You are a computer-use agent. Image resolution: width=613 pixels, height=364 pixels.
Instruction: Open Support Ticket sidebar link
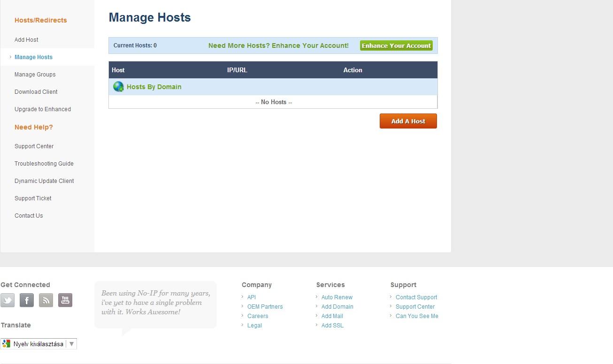[33, 198]
